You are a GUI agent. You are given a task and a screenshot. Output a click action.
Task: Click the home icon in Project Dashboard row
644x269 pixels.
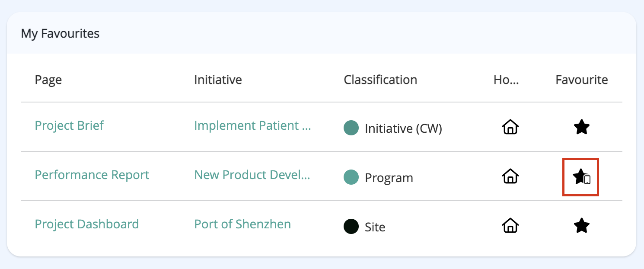(510, 225)
